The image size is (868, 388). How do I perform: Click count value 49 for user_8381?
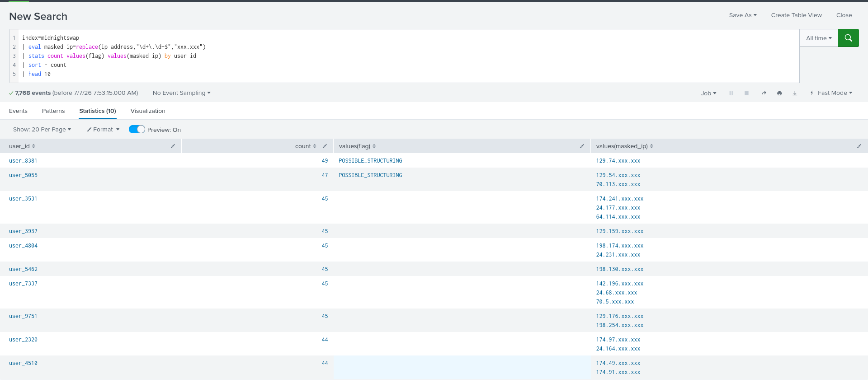click(x=325, y=161)
